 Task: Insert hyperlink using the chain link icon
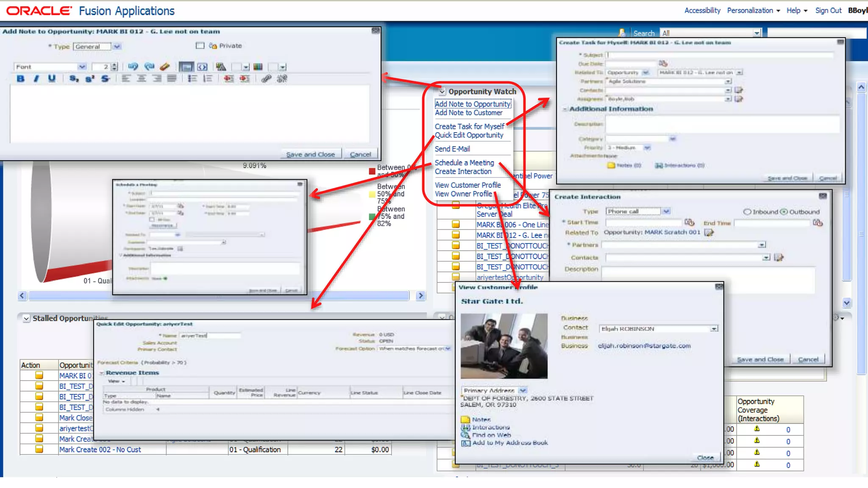coord(266,79)
